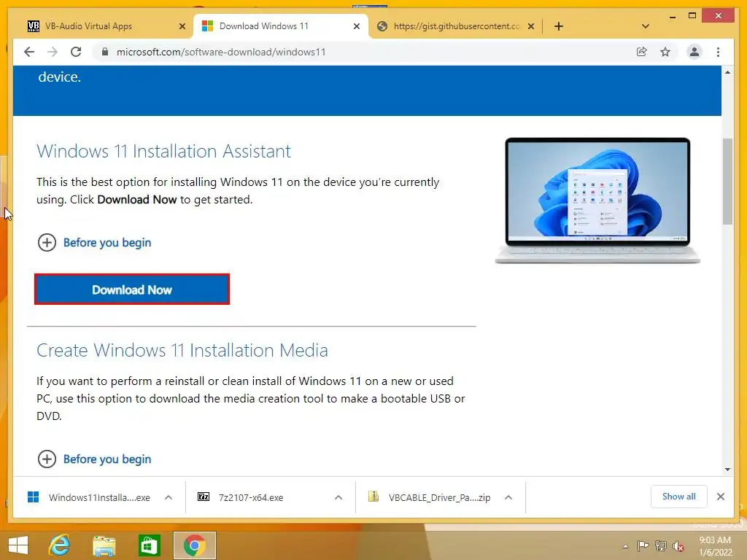Click the padlock site info icon
This screenshot has width=747, height=560.
tap(105, 52)
